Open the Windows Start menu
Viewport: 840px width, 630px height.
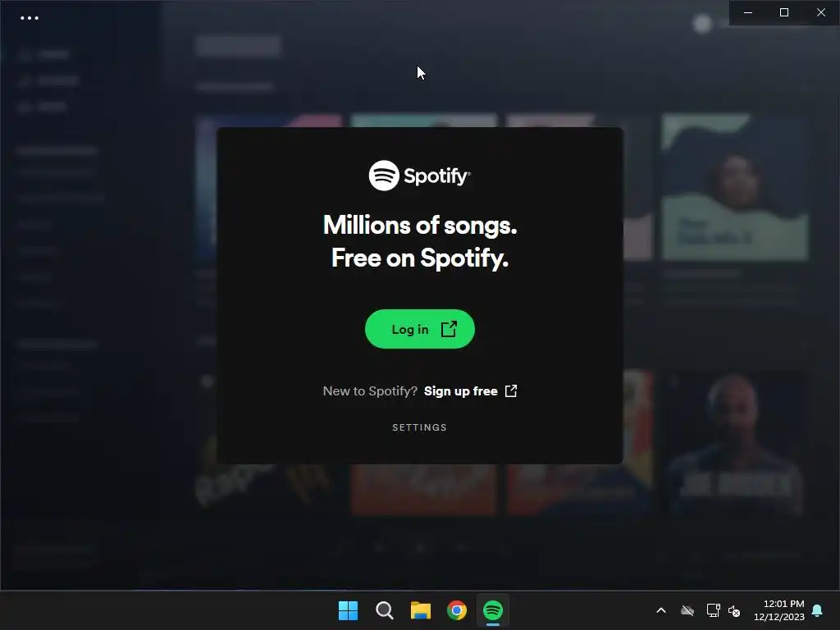click(348, 610)
